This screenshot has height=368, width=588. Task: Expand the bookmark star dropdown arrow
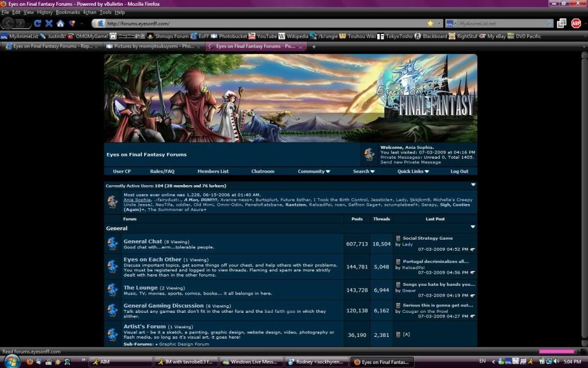point(439,23)
